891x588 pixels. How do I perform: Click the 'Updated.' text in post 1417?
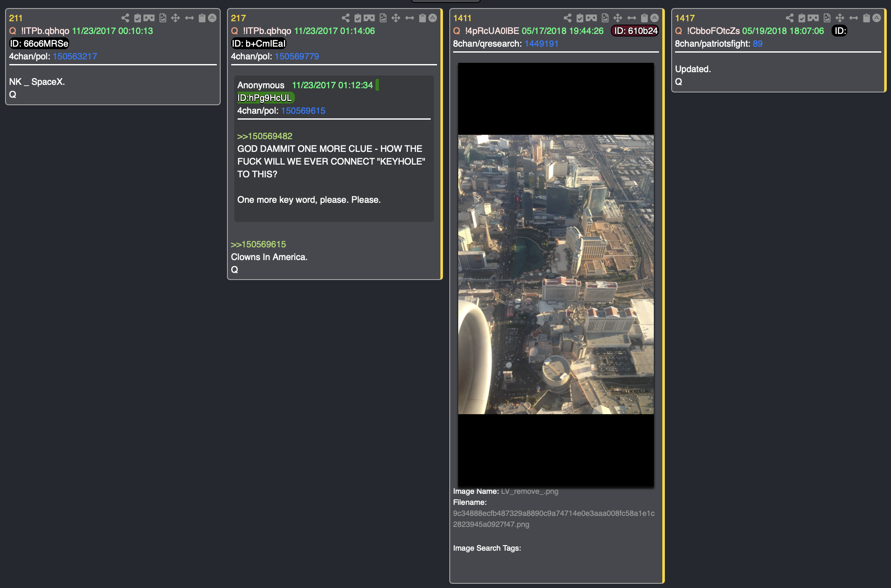[693, 69]
